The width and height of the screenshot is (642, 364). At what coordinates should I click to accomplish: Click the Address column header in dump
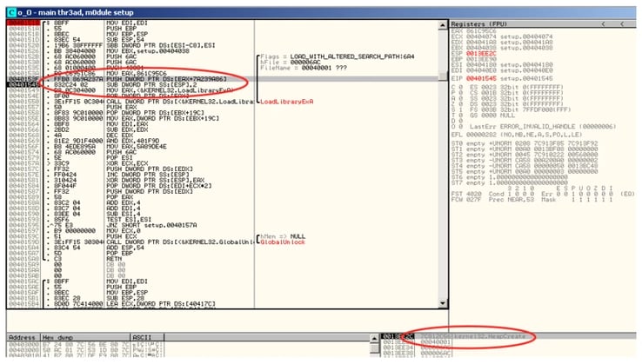(x=22, y=336)
